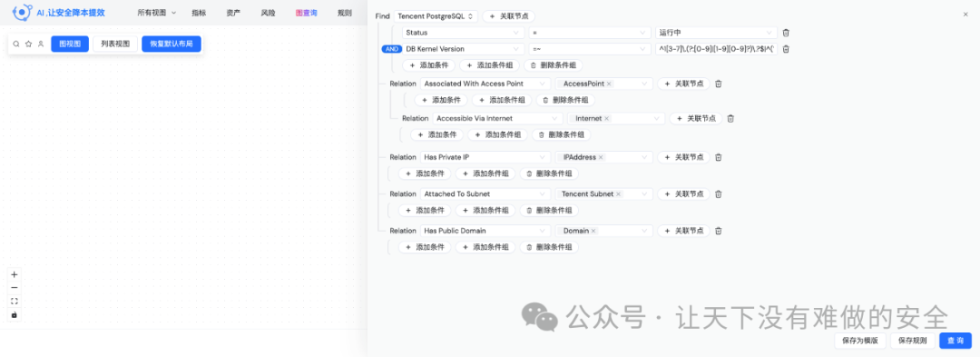Click 保存规则 button
The image size is (980, 357).
pyautogui.click(x=913, y=341)
